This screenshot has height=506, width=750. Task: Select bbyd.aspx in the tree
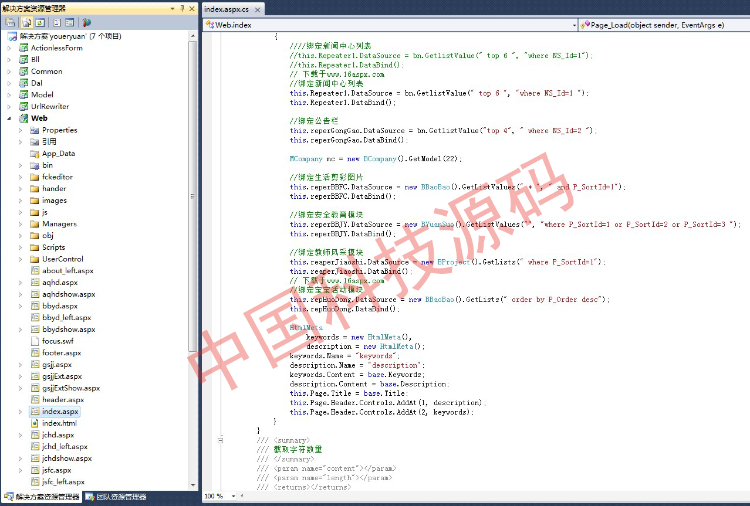[60, 306]
